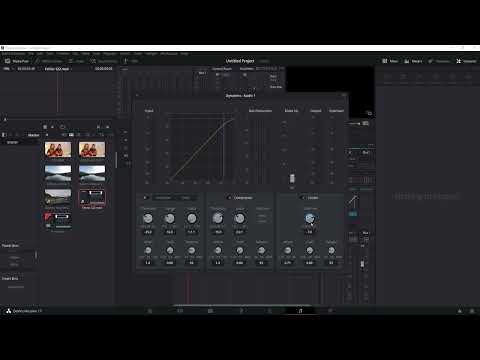Switch to the Color page
Viewport: 480px width, 360px height.
[x=270, y=311]
